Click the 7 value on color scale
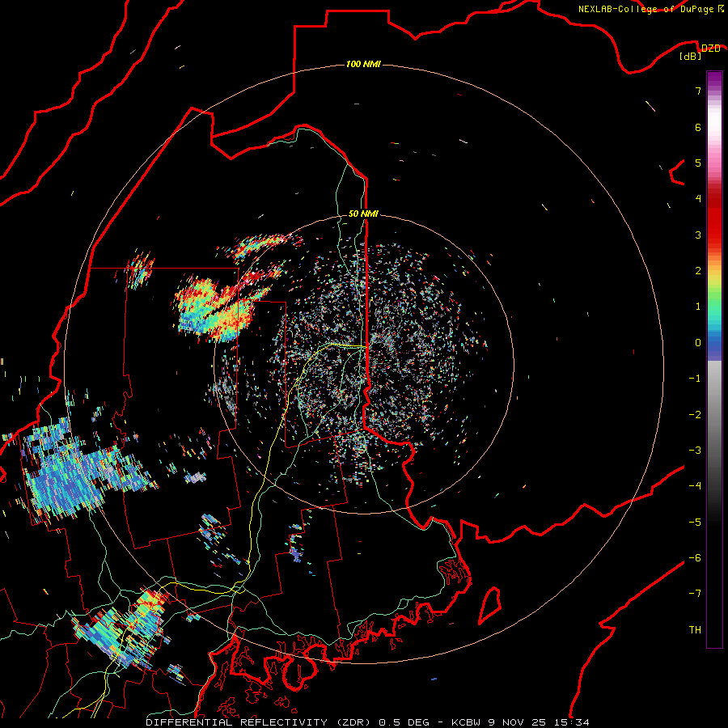The image size is (728, 728). (x=698, y=91)
